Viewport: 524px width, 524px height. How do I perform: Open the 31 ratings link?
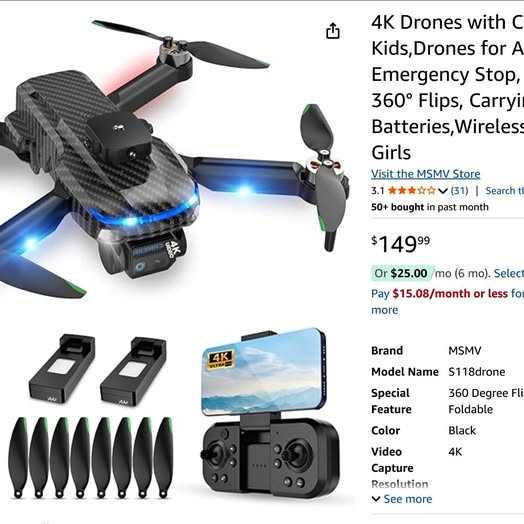pos(459,190)
